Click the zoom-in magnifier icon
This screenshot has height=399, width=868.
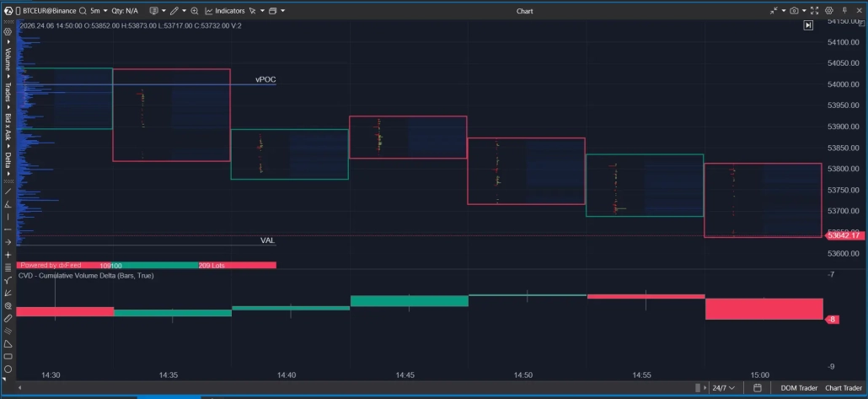[195, 10]
